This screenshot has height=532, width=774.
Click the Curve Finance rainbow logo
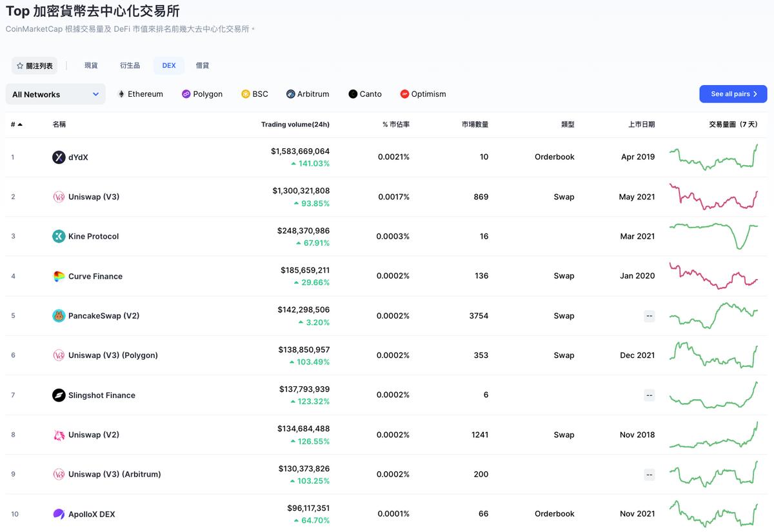click(59, 276)
